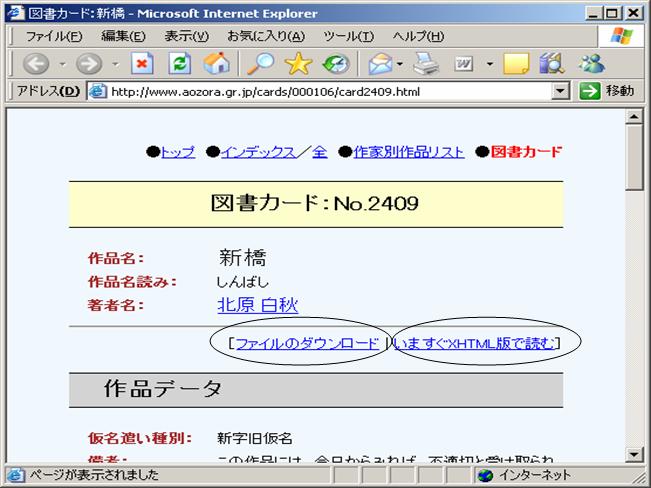The width and height of the screenshot is (651, 488).
Task: Open author link 北原 白秋
Action: (257, 305)
